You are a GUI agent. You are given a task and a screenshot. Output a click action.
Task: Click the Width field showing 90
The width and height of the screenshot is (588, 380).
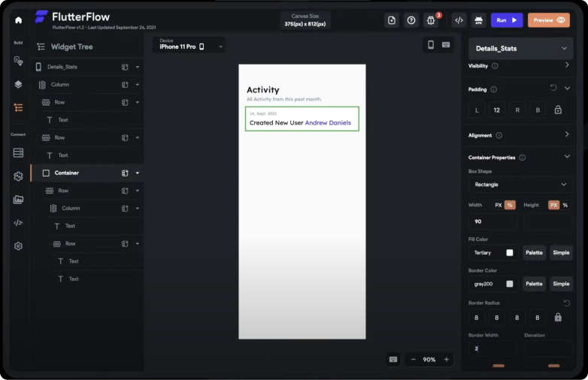pyautogui.click(x=493, y=222)
